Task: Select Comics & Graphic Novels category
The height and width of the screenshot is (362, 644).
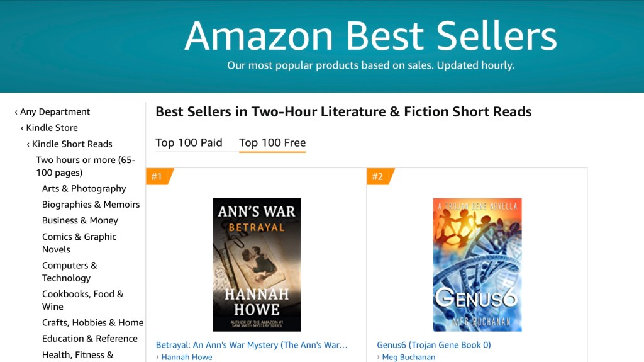Action: (x=79, y=243)
